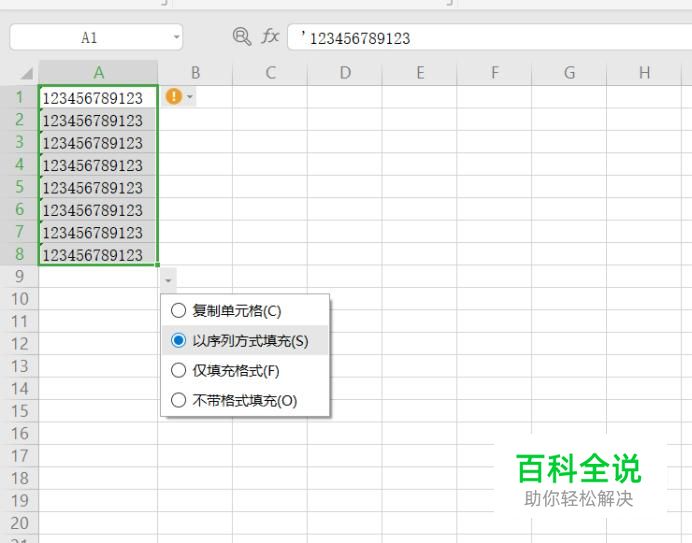The width and height of the screenshot is (692, 543).
Task: Click the orange error warning icon
Action: 174,96
